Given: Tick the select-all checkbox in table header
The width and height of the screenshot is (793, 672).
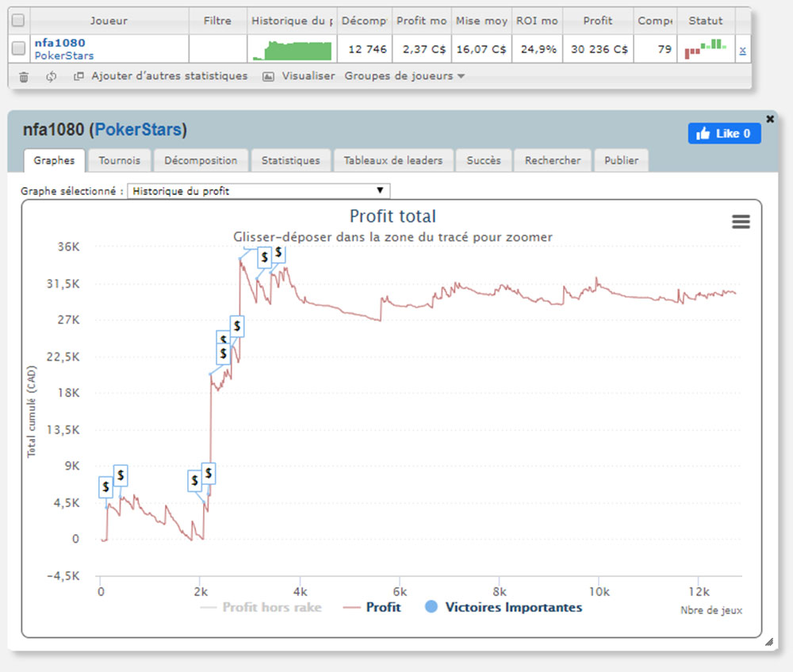Looking at the screenshot, I should tap(18, 21).
